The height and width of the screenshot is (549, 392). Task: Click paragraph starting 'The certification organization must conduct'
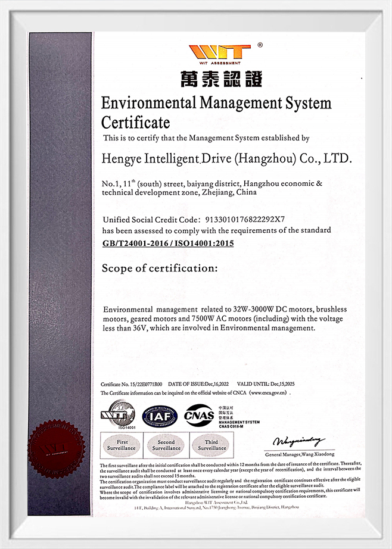tap(230, 483)
